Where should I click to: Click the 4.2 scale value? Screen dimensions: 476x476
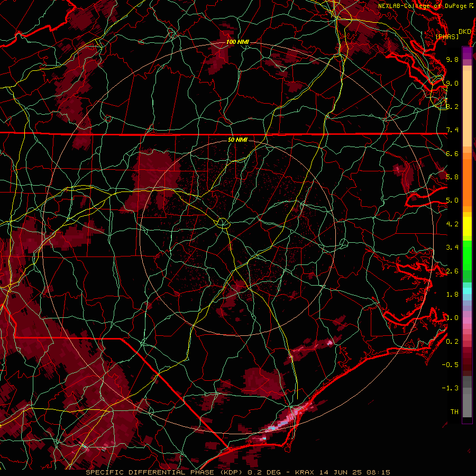452,224
